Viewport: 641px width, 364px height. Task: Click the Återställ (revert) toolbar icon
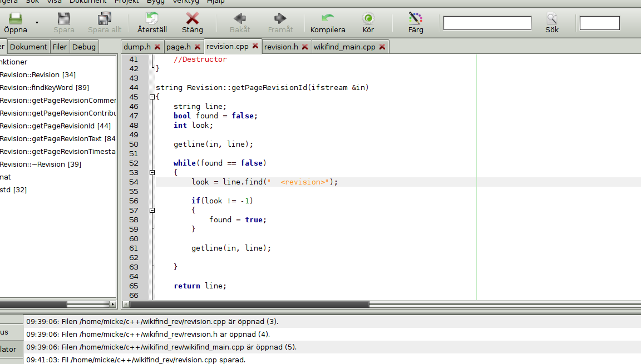click(152, 19)
